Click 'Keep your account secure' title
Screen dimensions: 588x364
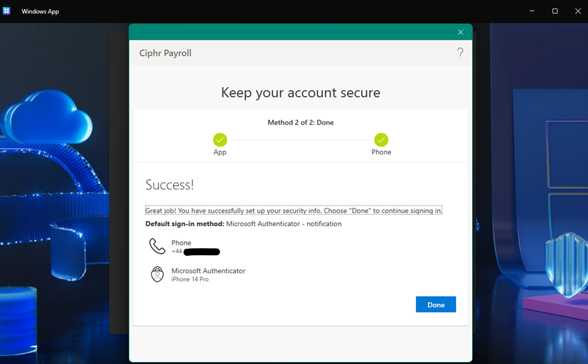301,93
